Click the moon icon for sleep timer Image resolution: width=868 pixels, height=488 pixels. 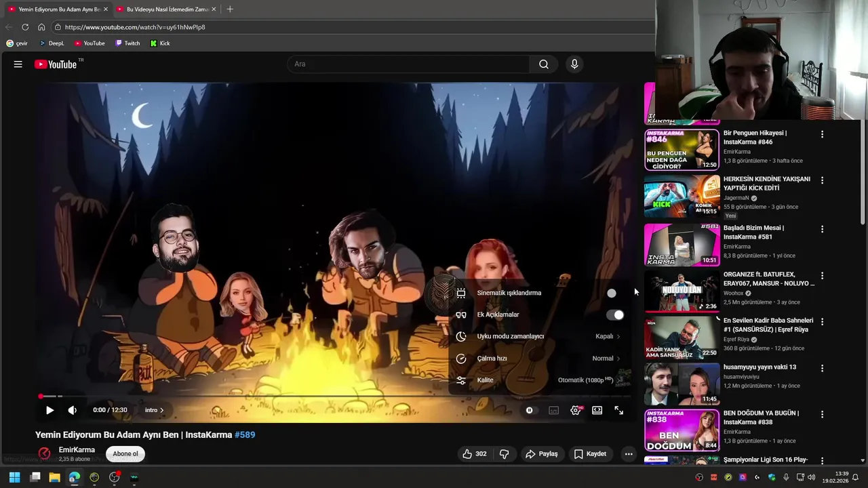click(461, 336)
